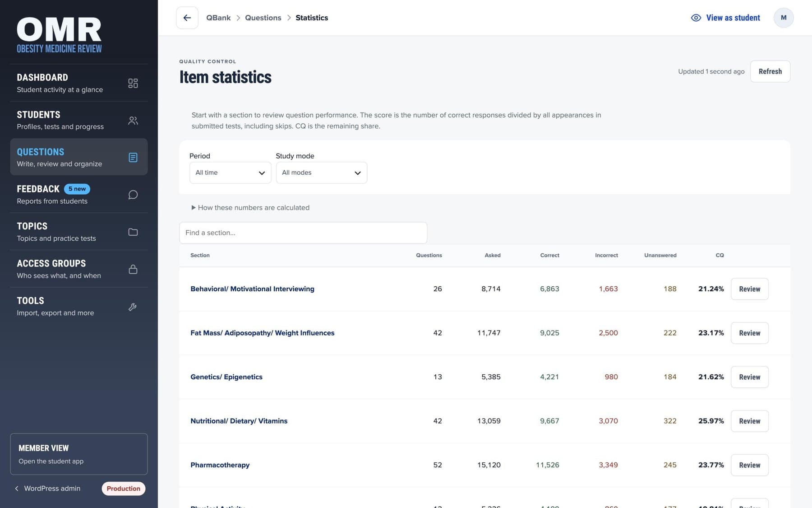Screen dimensions: 812x508
Task: Expand How these numbers are calculated
Action: coord(250,208)
